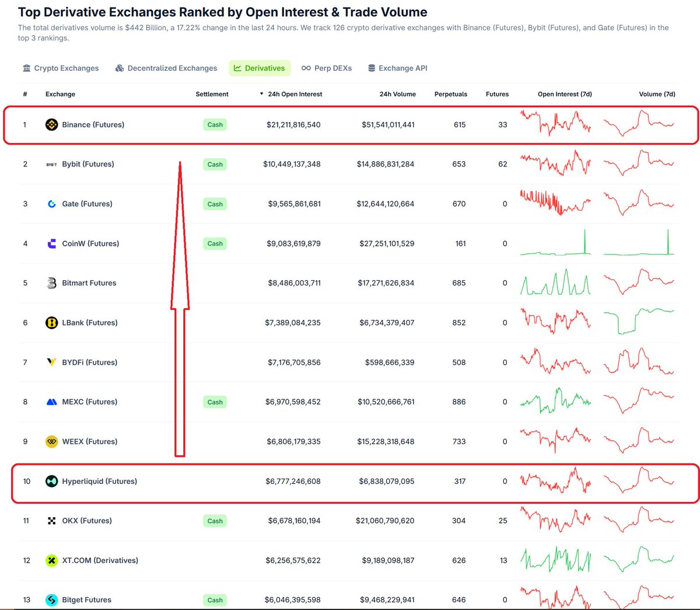700x610 pixels.
Task: Open Bybit (Futures) exchange link
Action: tap(88, 164)
